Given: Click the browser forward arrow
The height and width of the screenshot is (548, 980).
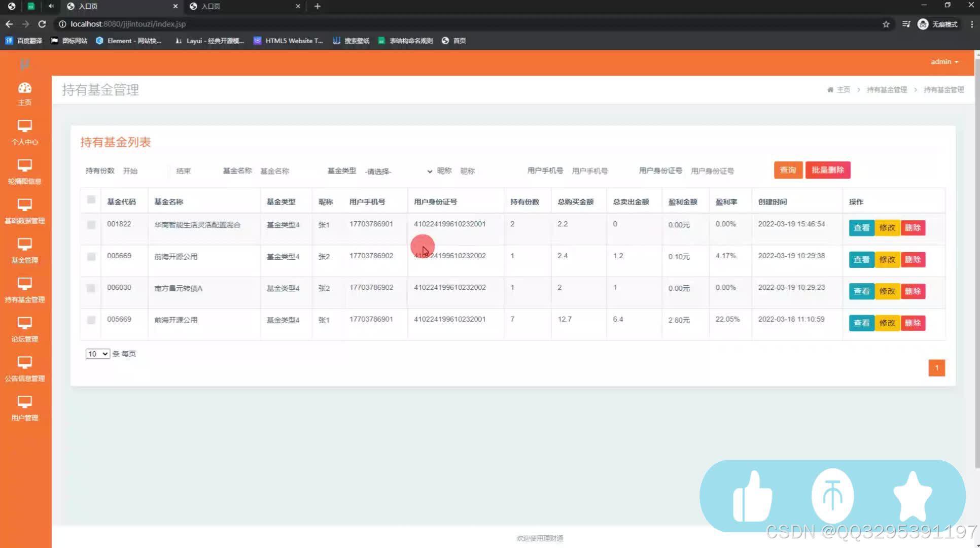Looking at the screenshot, I should (25, 24).
